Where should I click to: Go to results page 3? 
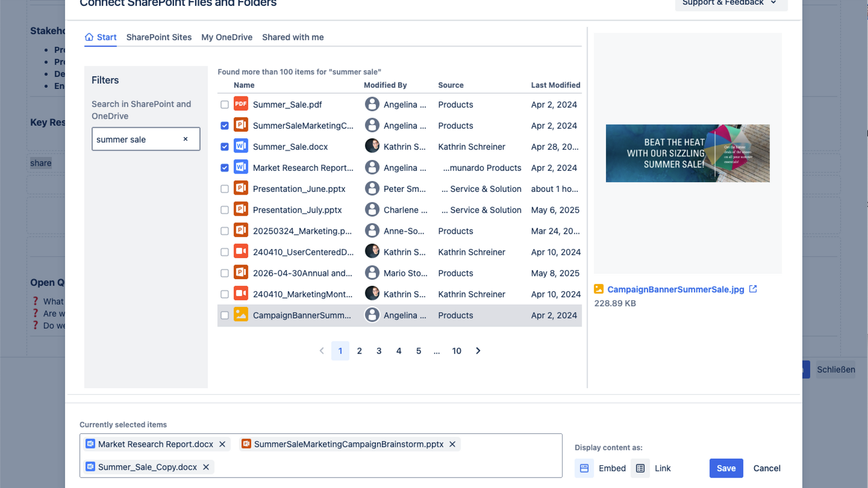[379, 351]
